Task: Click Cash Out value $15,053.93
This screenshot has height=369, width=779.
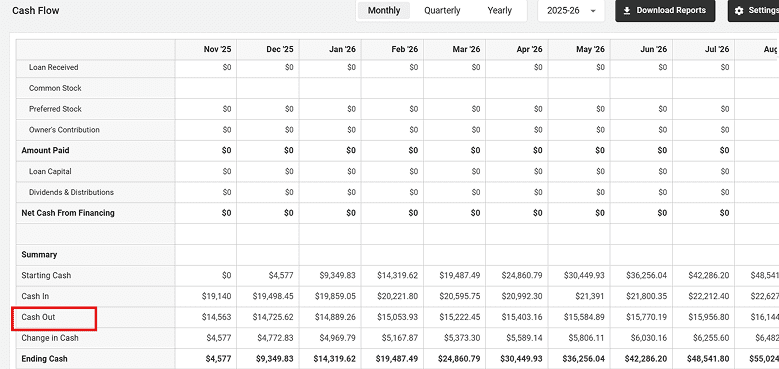Action: tap(397, 317)
